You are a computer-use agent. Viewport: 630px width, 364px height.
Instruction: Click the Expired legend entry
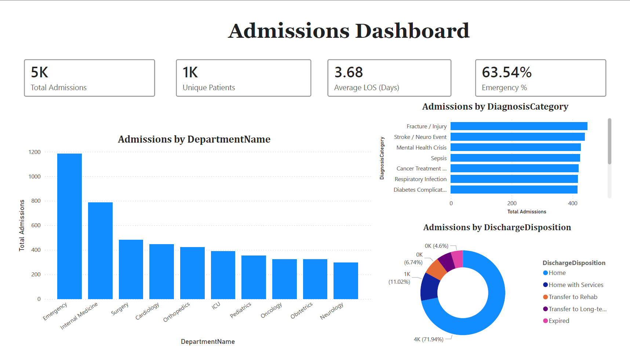tap(556, 321)
